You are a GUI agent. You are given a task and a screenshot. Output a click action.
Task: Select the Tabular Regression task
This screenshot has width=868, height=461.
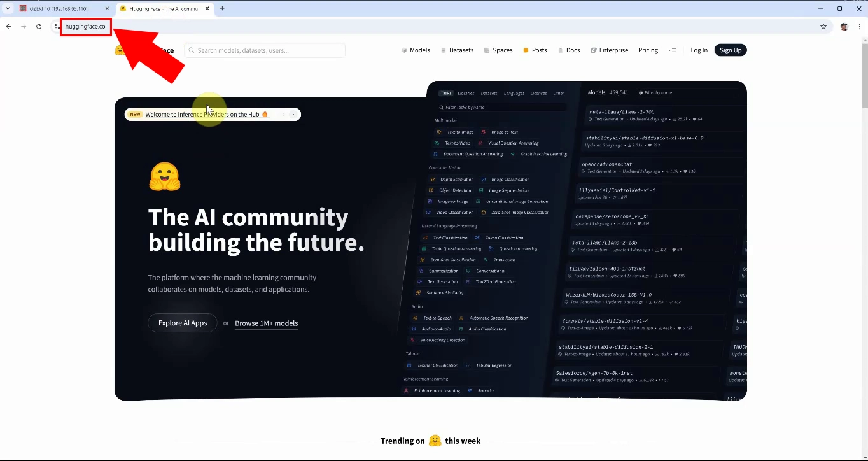tap(489, 365)
